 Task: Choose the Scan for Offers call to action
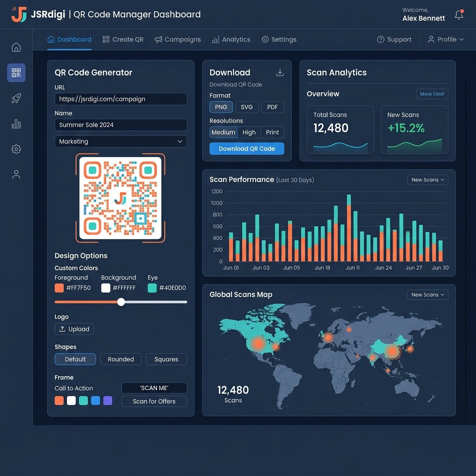coord(154,401)
